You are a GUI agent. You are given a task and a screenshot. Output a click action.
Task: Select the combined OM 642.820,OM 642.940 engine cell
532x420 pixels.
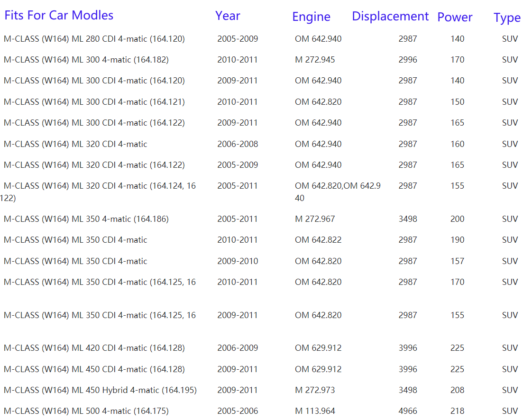click(x=337, y=192)
